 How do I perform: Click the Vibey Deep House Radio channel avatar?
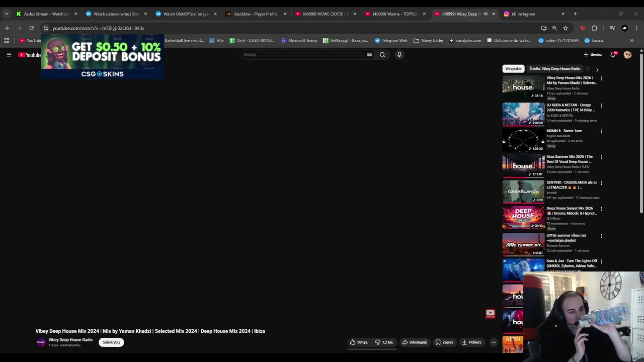(41, 342)
